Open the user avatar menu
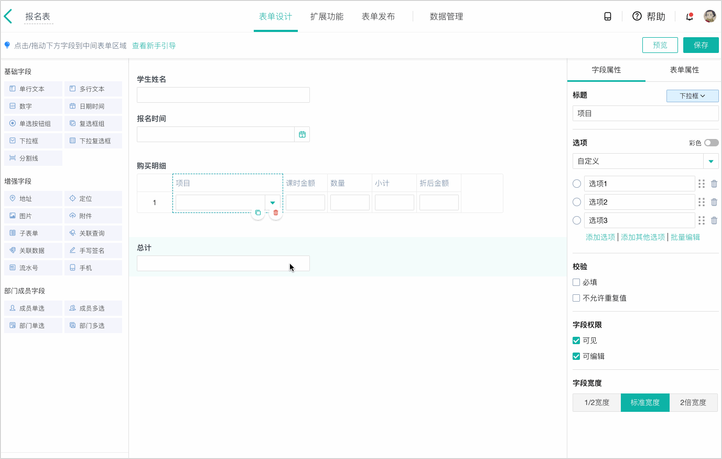This screenshot has width=722, height=459. point(710,16)
